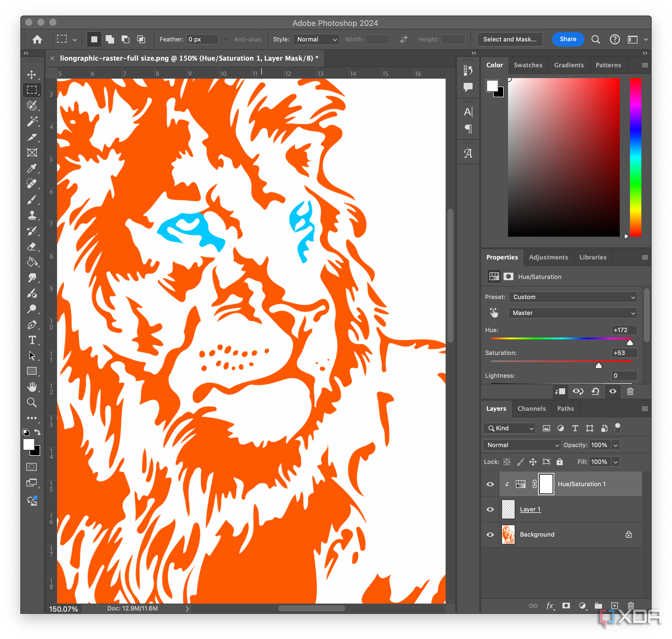
Task: Select the Hand tool
Action: tap(32, 387)
